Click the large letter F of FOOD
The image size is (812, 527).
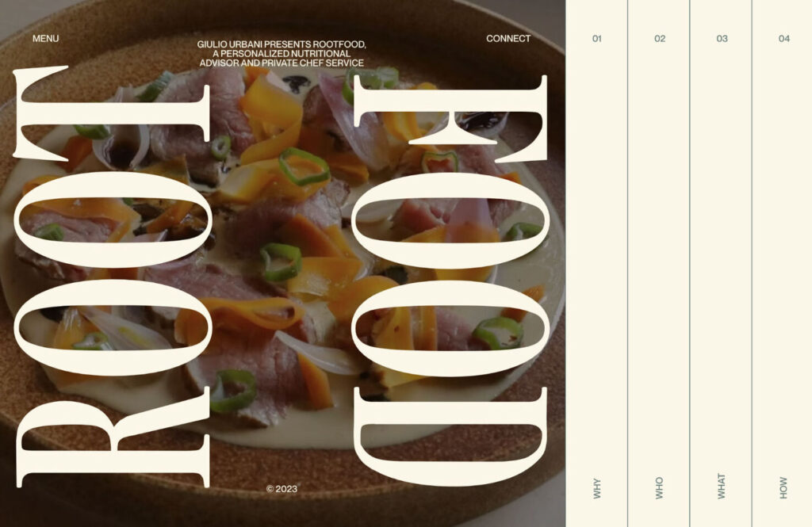(450, 119)
